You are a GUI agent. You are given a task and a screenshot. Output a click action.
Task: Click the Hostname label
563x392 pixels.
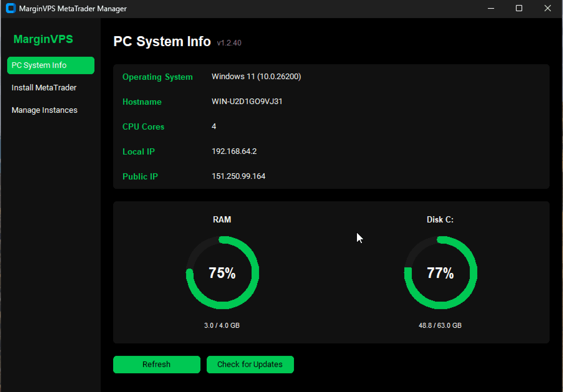pyautogui.click(x=142, y=102)
